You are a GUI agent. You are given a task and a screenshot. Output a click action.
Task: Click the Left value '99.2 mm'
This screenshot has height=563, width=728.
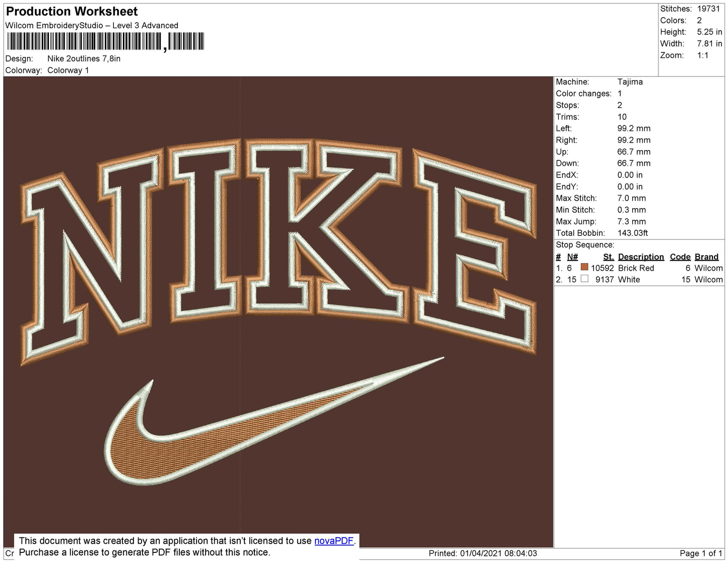634,128
